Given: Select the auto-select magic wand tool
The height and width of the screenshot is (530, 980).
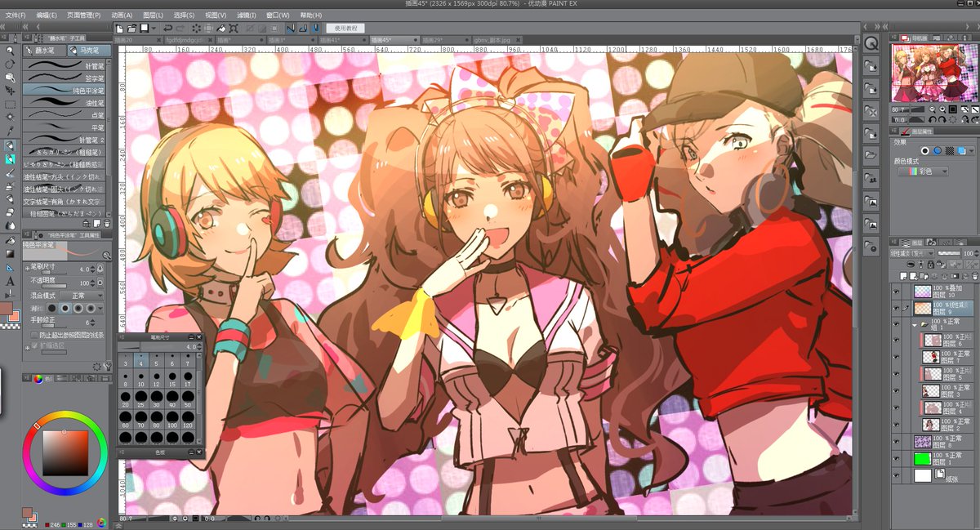Looking at the screenshot, I should (10, 117).
